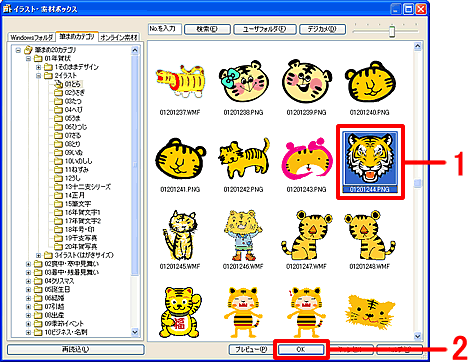Screen dimensions: 470x362
Task: Click the デジカメ(D) button
Action: click(322, 29)
